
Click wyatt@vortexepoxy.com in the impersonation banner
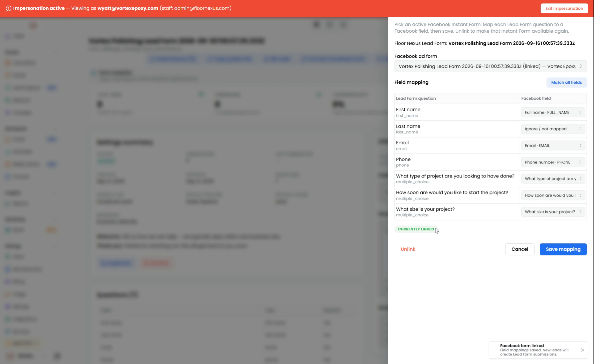(128, 8)
